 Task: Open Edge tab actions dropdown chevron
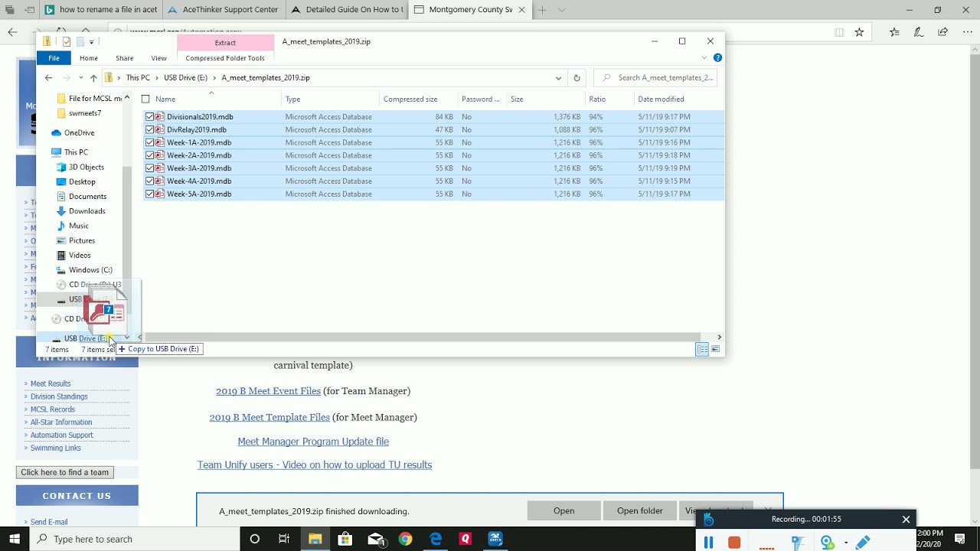click(561, 10)
